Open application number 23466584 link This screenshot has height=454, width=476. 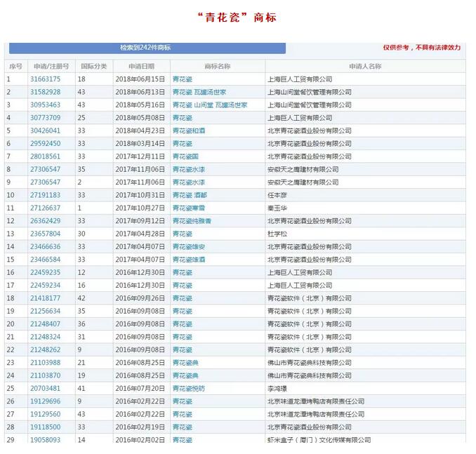coord(45,260)
